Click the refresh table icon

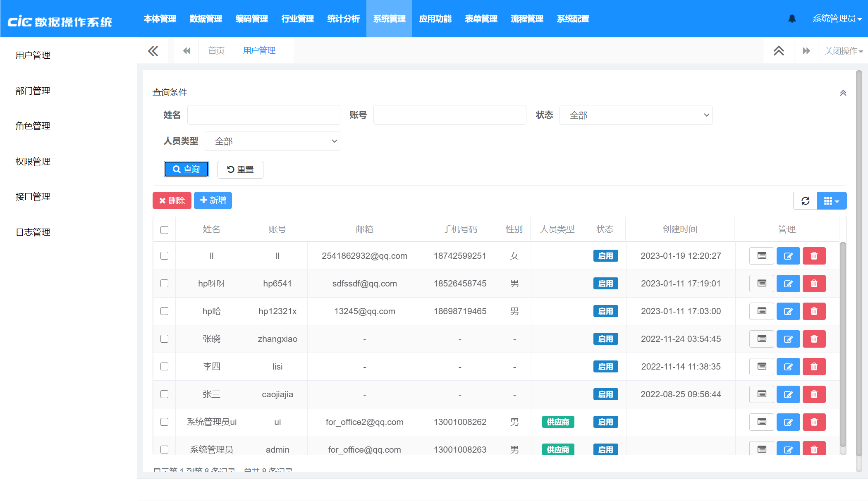click(x=805, y=201)
